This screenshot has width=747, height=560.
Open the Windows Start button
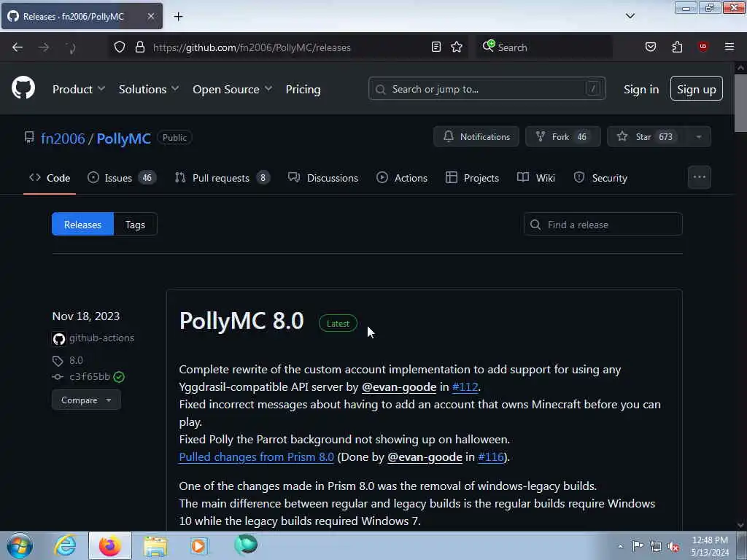coord(20,545)
